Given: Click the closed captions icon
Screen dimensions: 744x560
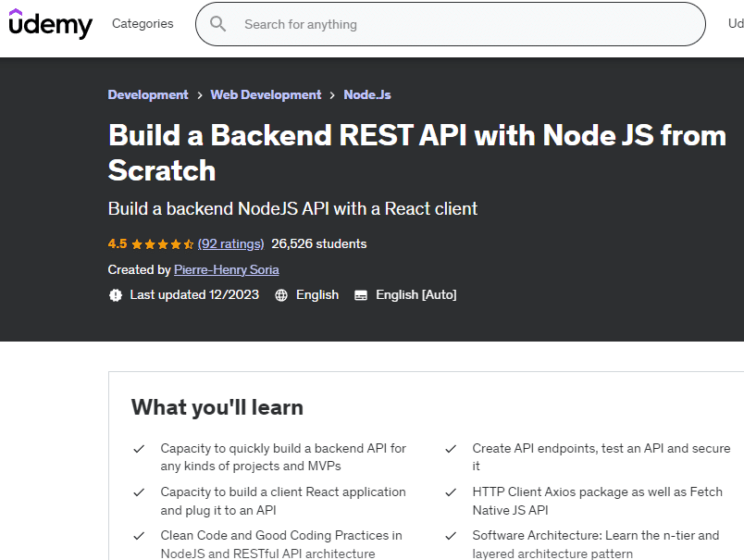Looking at the screenshot, I should [361, 295].
